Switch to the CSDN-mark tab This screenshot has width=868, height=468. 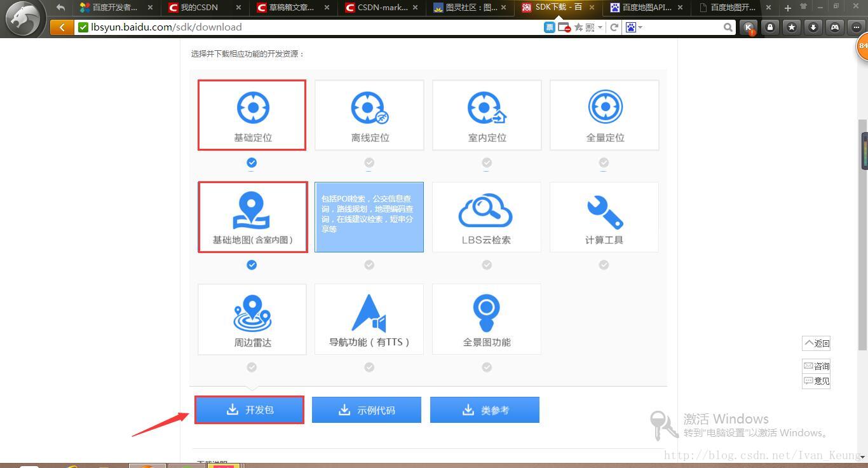tap(381, 8)
